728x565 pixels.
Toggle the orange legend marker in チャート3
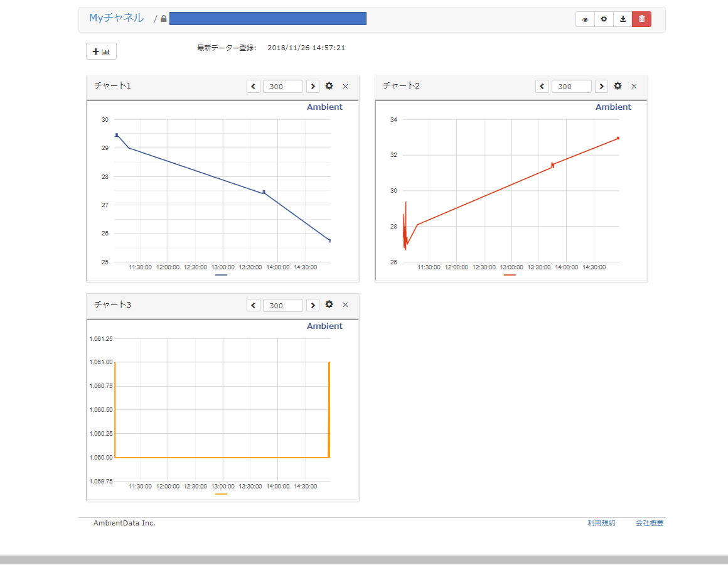pos(221,494)
